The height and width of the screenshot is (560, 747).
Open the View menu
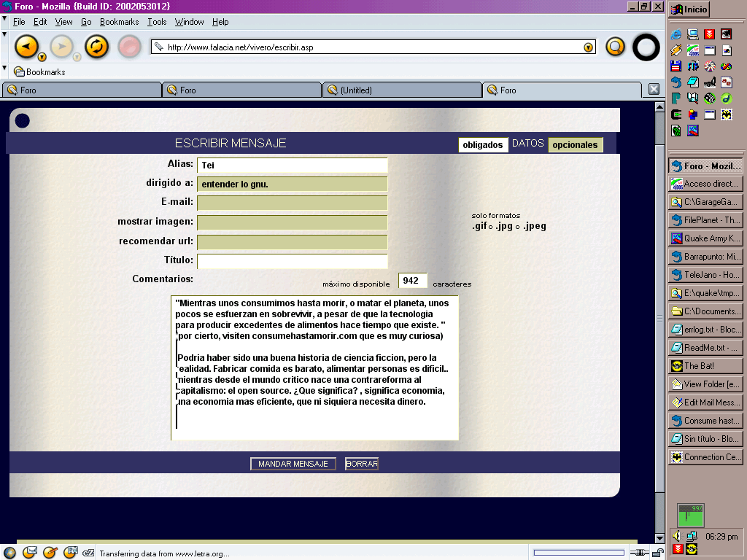64,22
